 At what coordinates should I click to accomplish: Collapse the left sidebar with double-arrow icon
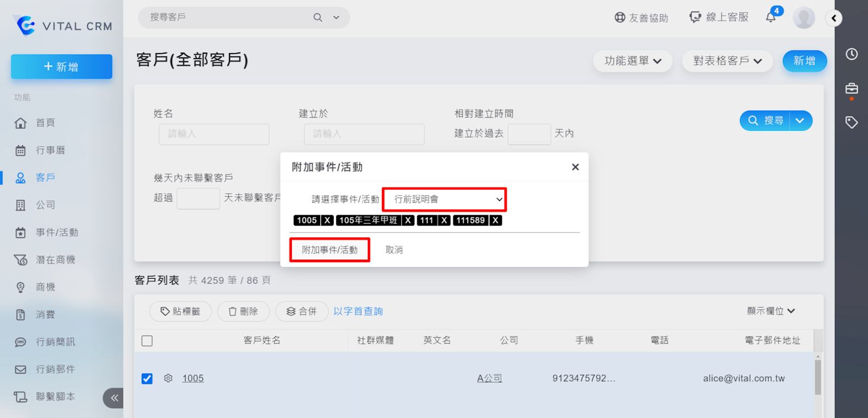point(114,398)
